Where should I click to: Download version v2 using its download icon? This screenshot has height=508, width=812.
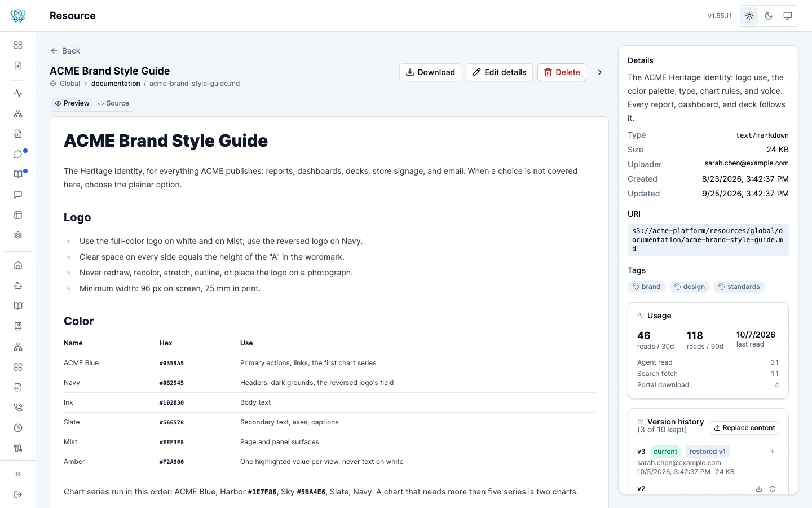(x=759, y=489)
